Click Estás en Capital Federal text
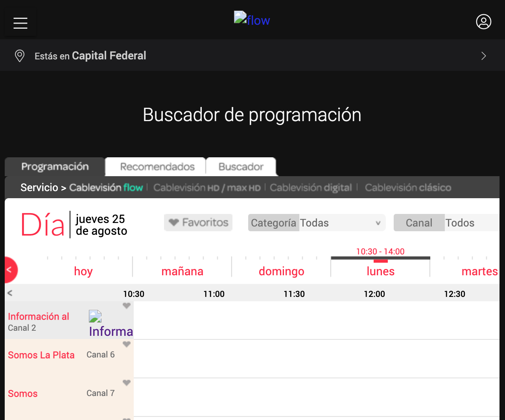 90,56
